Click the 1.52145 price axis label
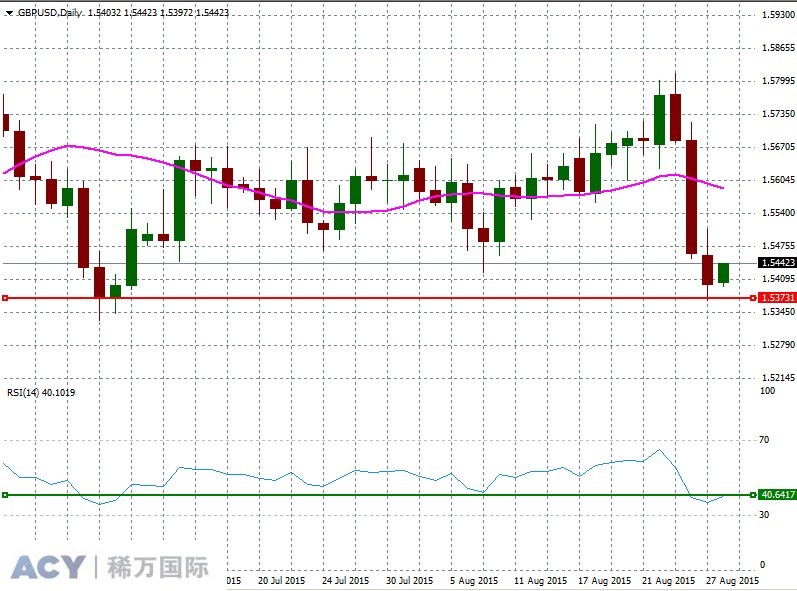This screenshot has width=797, height=591. [778, 378]
